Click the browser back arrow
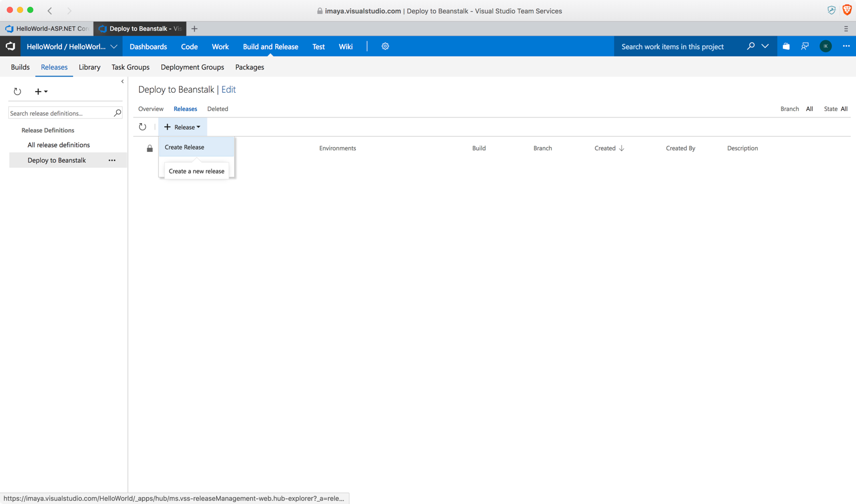 coord(50,11)
